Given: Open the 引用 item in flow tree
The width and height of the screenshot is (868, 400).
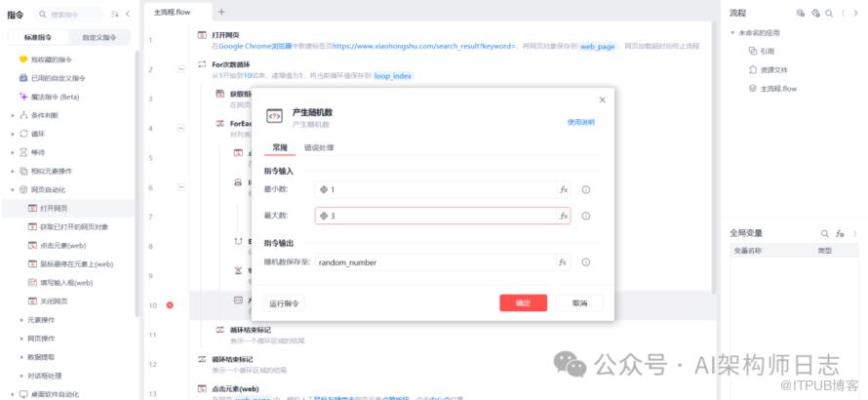Looking at the screenshot, I should pos(761,51).
